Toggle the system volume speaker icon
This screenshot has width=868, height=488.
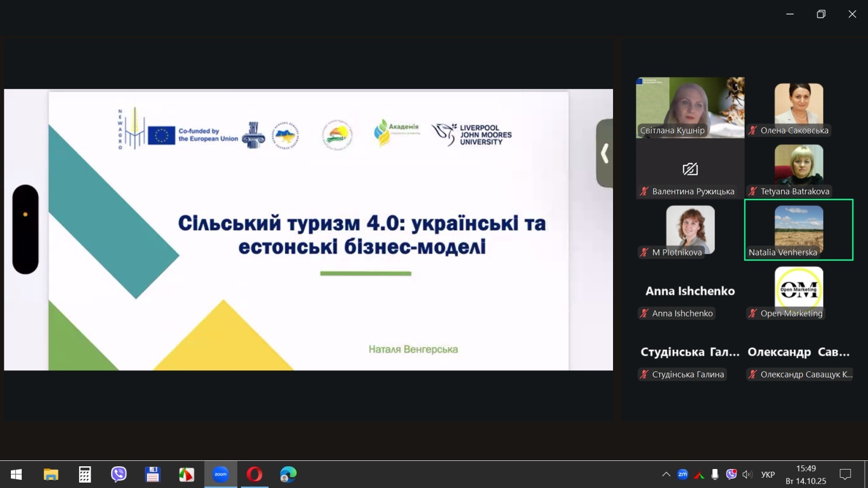pyautogui.click(x=748, y=474)
